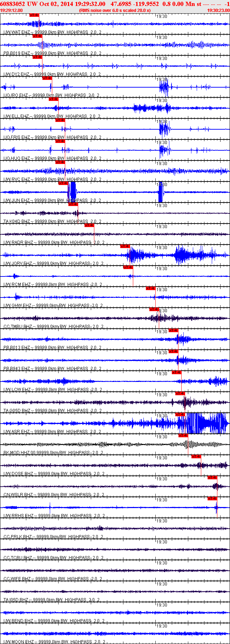230x644 pixels.
Task: Select the pick marker on CC TMBU trace
Action: [154, 309]
